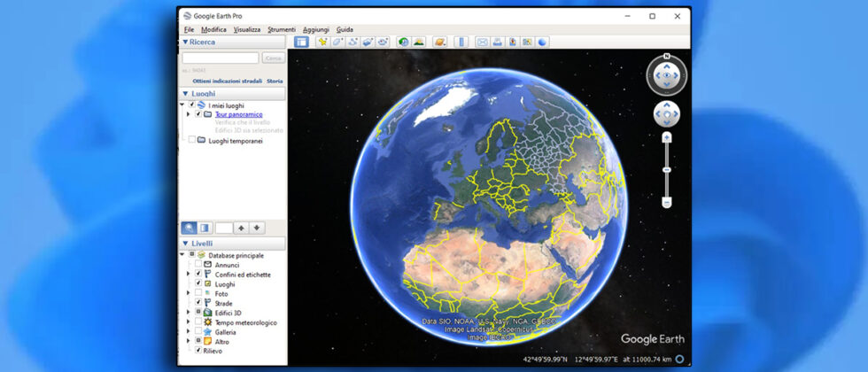This screenshot has height=372, width=868.
Task: Click the zoom slider on the map
Action: point(667,168)
